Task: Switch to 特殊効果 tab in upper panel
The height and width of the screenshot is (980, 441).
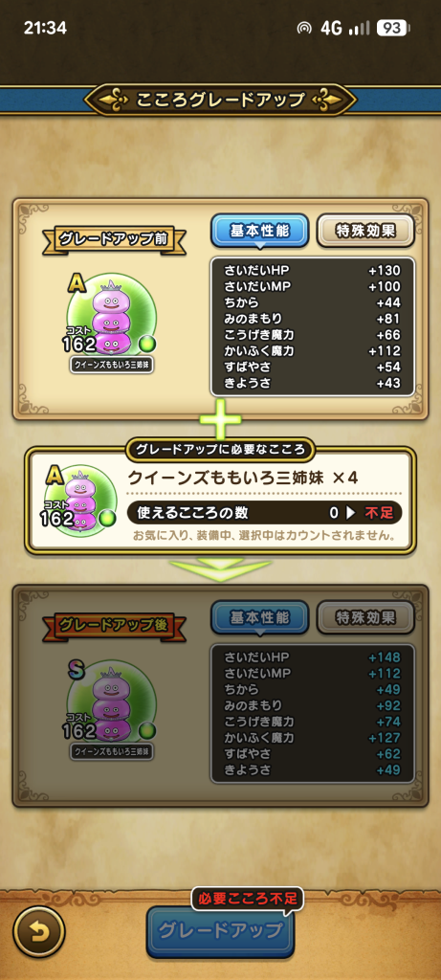Action: [366, 231]
